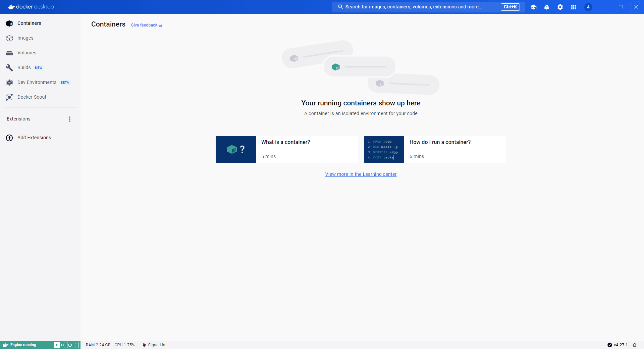Click the search magnifier icon
Viewport: 644px width, 349px height.
[x=340, y=7]
